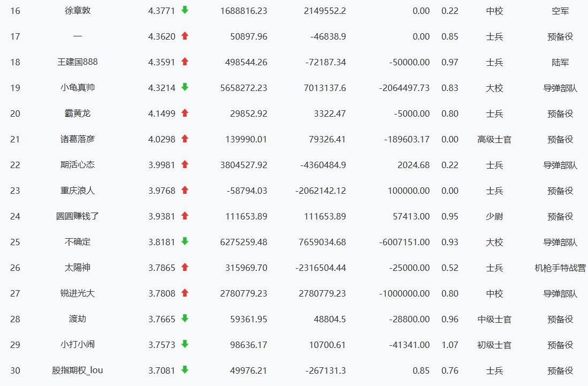Click red up arrow beside 霸黄龙
This screenshot has width=588, height=386.
(185, 113)
